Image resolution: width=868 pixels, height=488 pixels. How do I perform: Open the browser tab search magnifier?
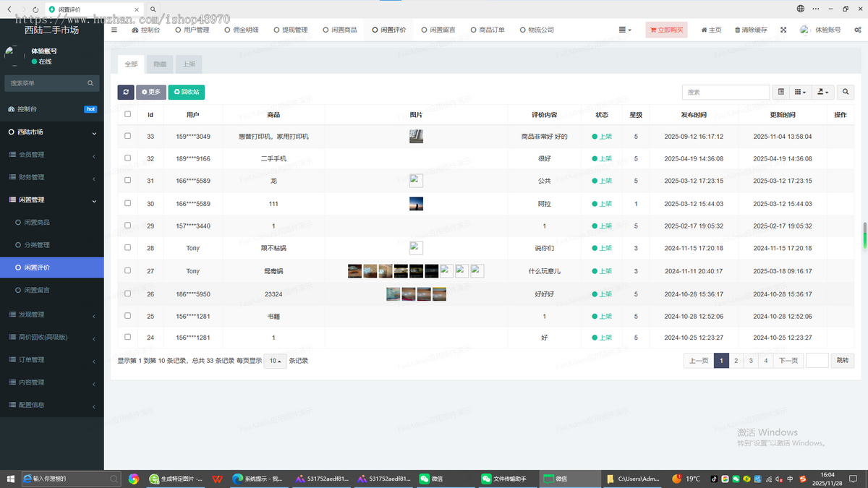coord(153,9)
